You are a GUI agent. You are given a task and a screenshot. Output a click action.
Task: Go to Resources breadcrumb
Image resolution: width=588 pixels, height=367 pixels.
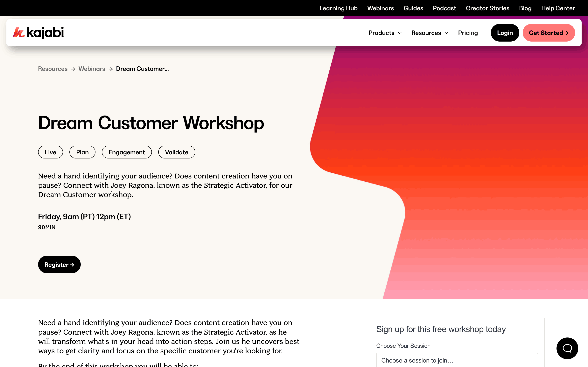[x=53, y=69]
